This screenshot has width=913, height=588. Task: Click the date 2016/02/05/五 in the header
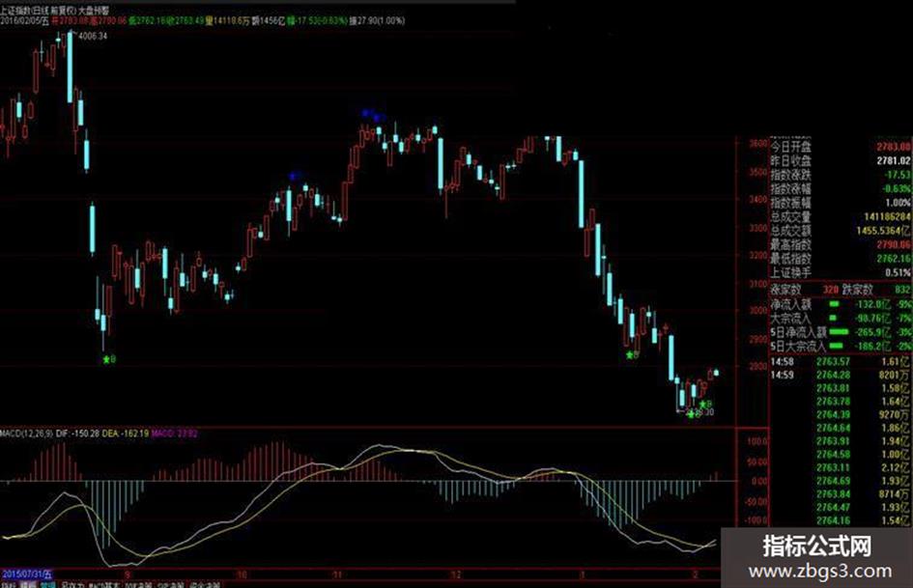click(x=25, y=21)
